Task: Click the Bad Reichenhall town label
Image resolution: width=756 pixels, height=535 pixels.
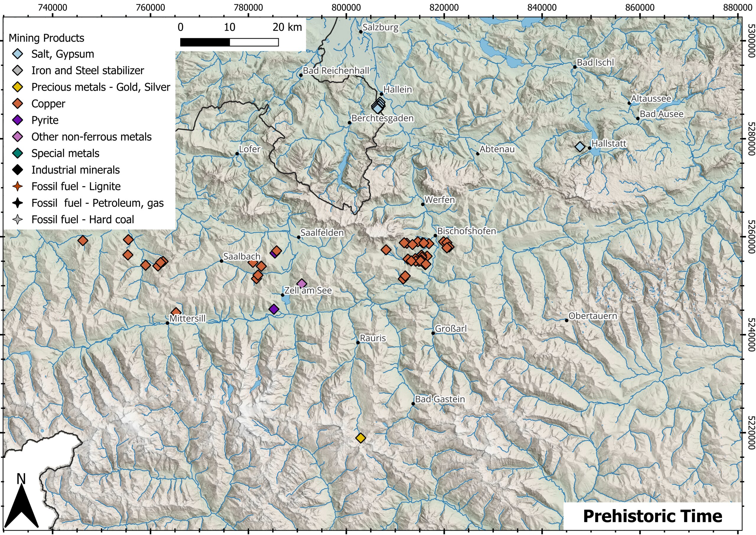Action: click(336, 71)
